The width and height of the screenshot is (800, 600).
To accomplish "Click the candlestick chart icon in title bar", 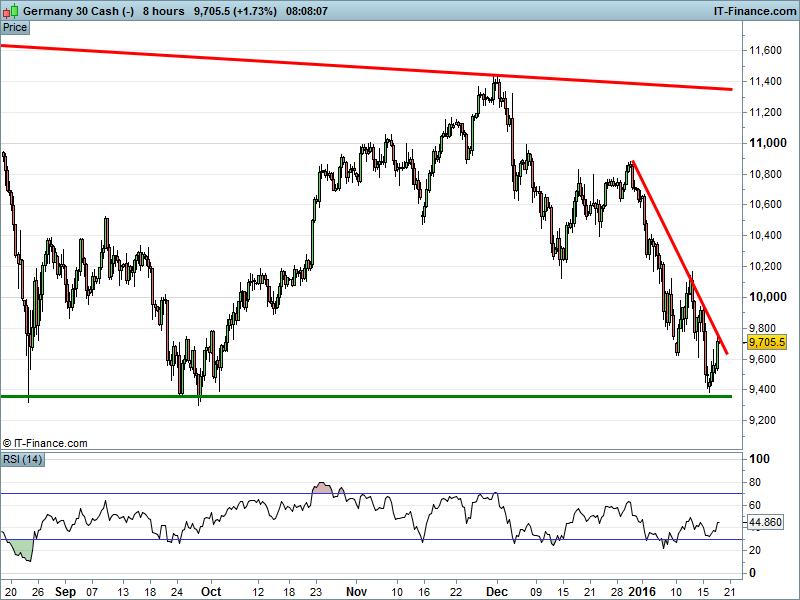I will coord(11,10).
